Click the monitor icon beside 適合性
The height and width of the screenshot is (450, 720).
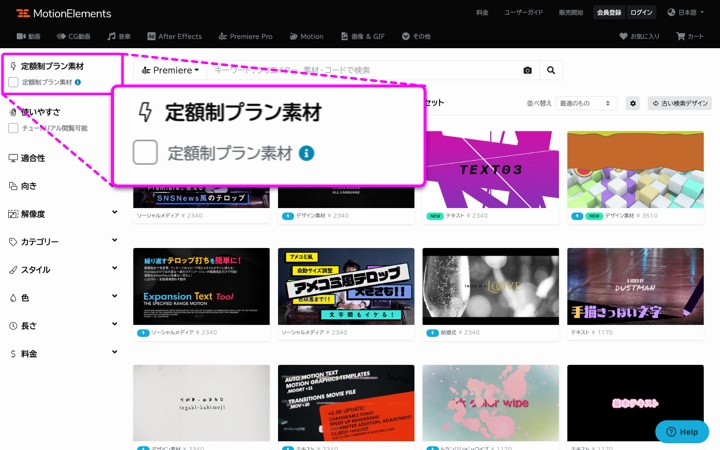[x=13, y=158]
